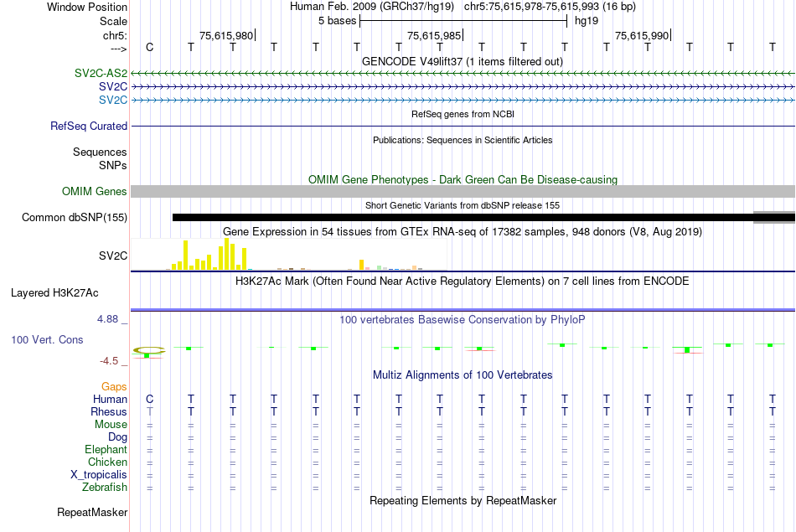796x532 pixels.
Task: Click the Human Feb. 2009 (GRCh37/hg19) assembly text
Action: click(x=373, y=7)
